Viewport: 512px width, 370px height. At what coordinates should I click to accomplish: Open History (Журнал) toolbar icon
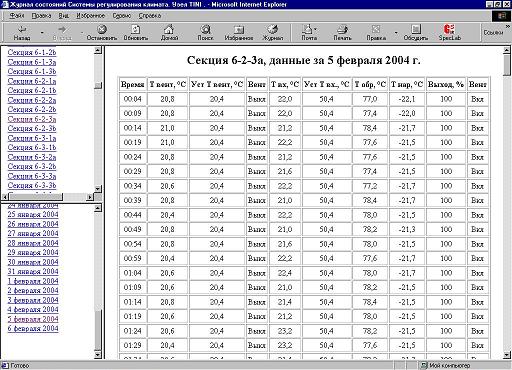(273, 33)
